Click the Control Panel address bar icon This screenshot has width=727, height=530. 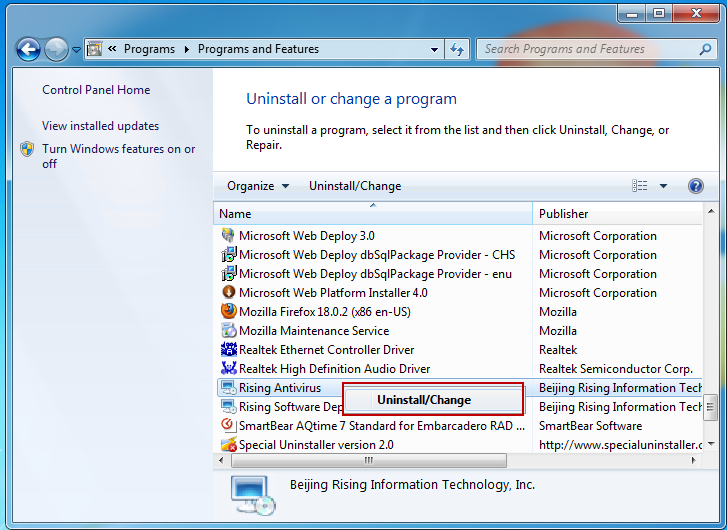click(x=95, y=49)
